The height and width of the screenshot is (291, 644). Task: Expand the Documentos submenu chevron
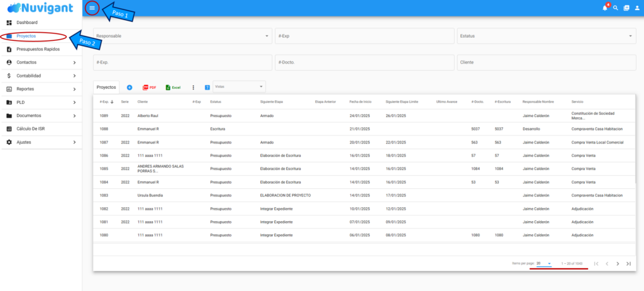point(74,116)
